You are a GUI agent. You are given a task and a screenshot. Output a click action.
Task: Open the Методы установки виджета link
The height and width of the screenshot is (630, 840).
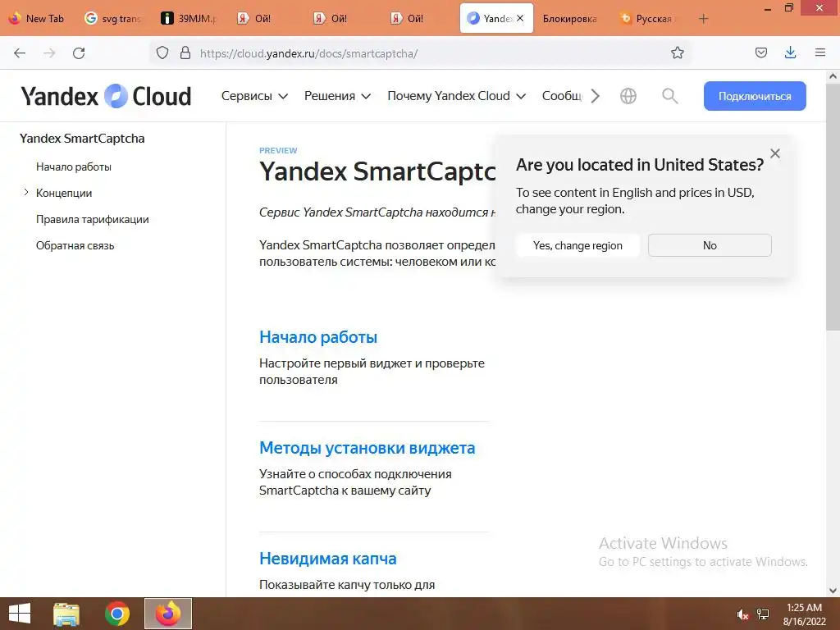(x=367, y=448)
